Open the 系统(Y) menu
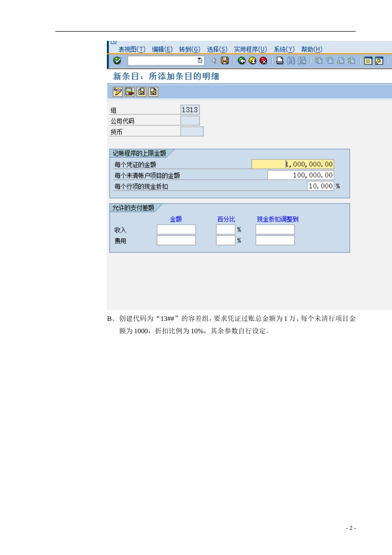 pyautogui.click(x=284, y=50)
